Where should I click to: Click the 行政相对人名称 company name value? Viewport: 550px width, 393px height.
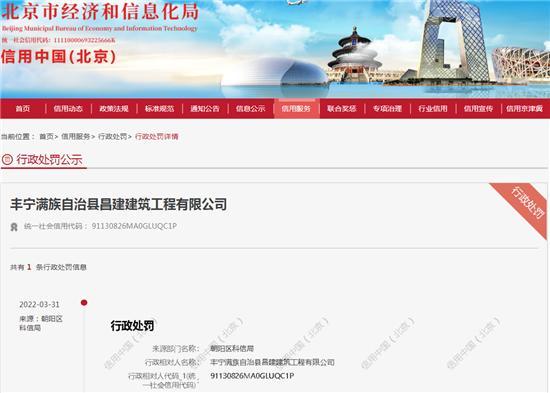272,362
